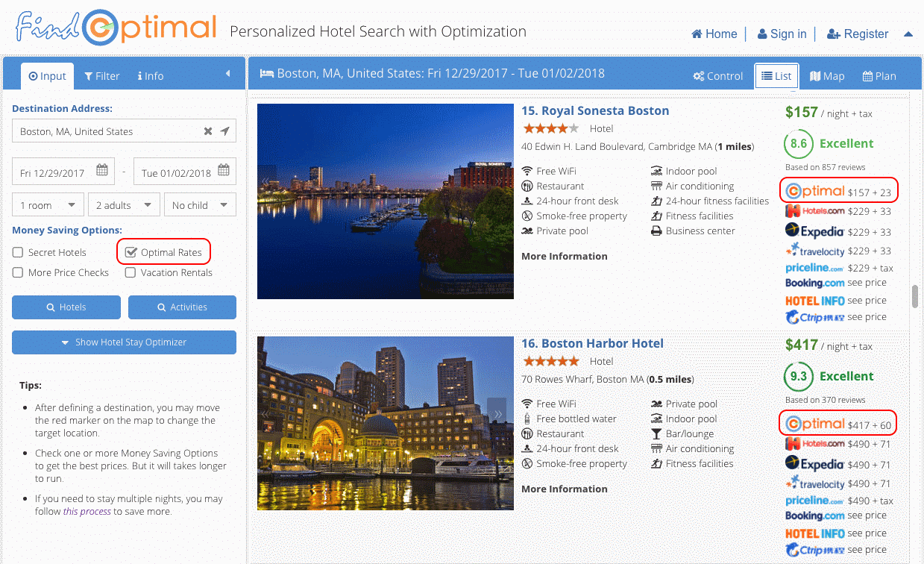This screenshot has width=924, height=564.
Task: View More Information for Boston Harbor Hotel
Action: [565, 489]
